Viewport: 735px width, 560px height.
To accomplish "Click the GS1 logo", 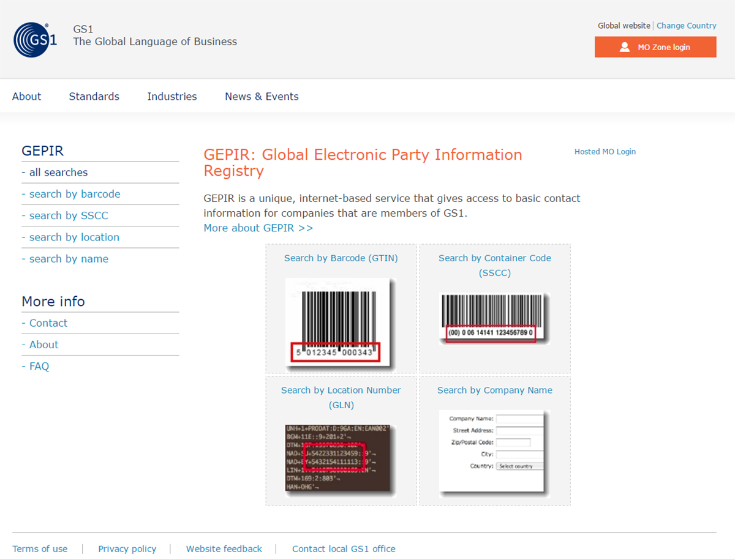I will point(36,40).
